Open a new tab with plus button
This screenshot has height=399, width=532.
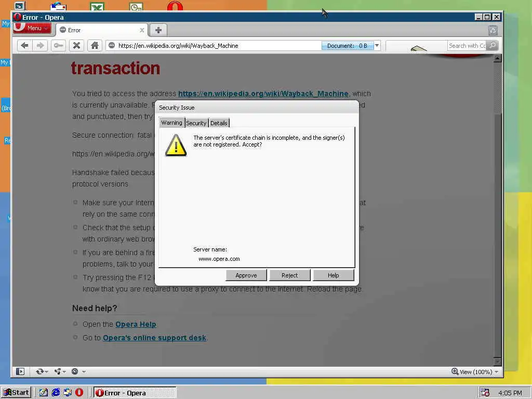pyautogui.click(x=158, y=30)
